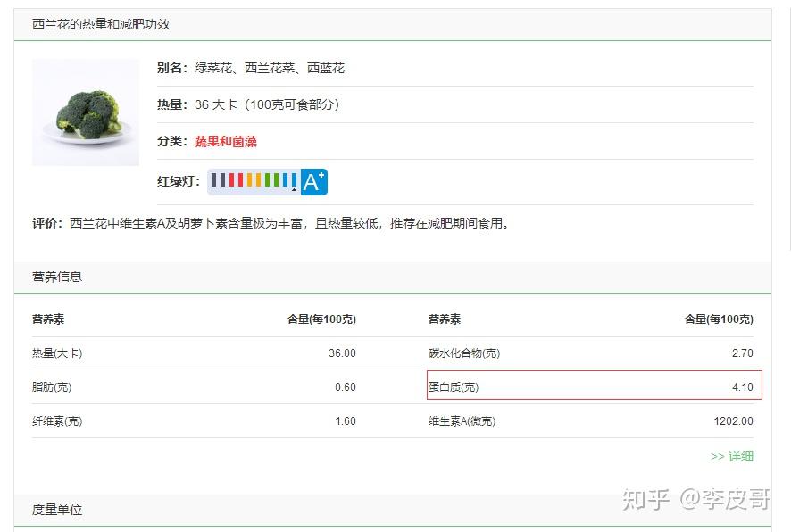This screenshot has height=532, width=791.
Task: Click the A+ rating badge icon
Action: [314, 182]
